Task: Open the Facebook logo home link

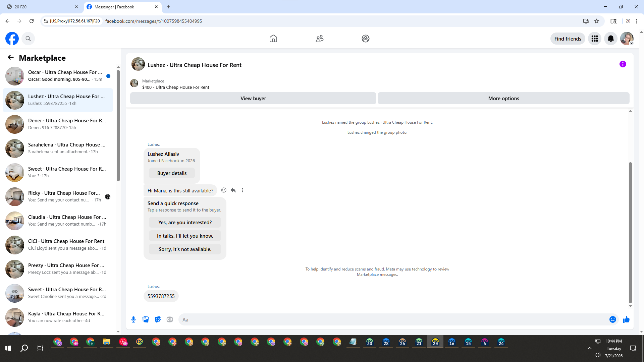Action: pos(12,39)
